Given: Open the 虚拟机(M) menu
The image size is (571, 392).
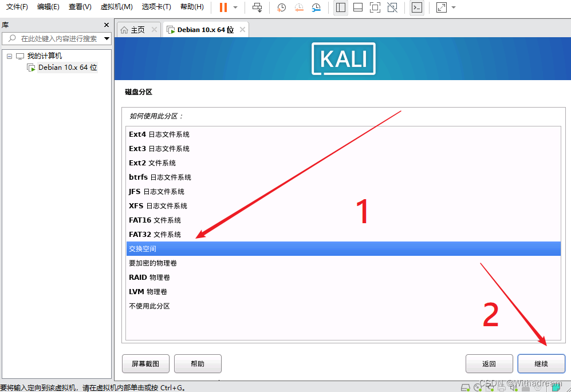Looking at the screenshot, I should click(116, 7).
